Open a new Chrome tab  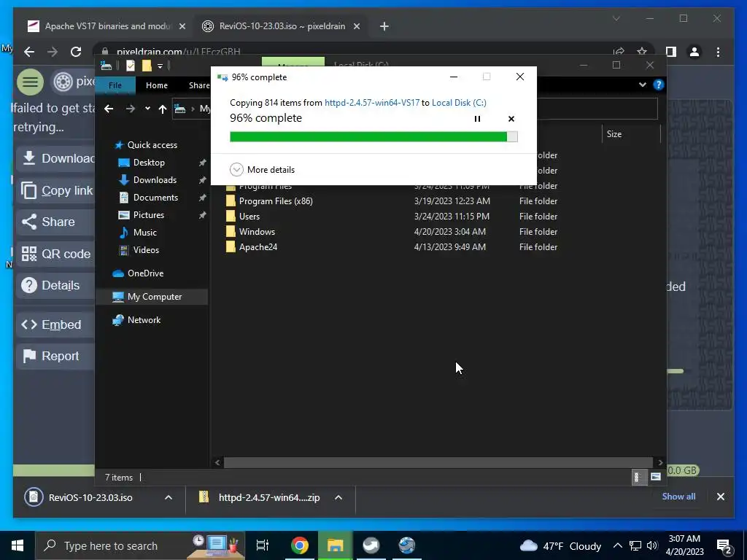coord(384,26)
